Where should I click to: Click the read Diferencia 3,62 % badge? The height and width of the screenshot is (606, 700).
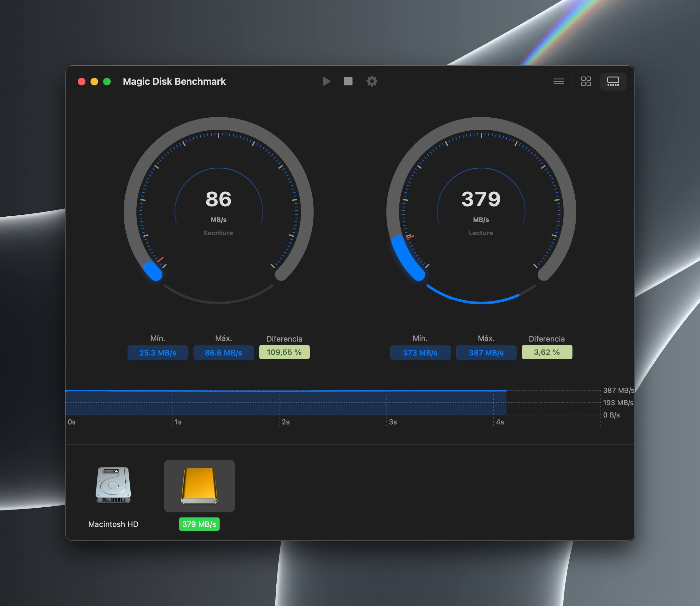(x=547, y=352)
